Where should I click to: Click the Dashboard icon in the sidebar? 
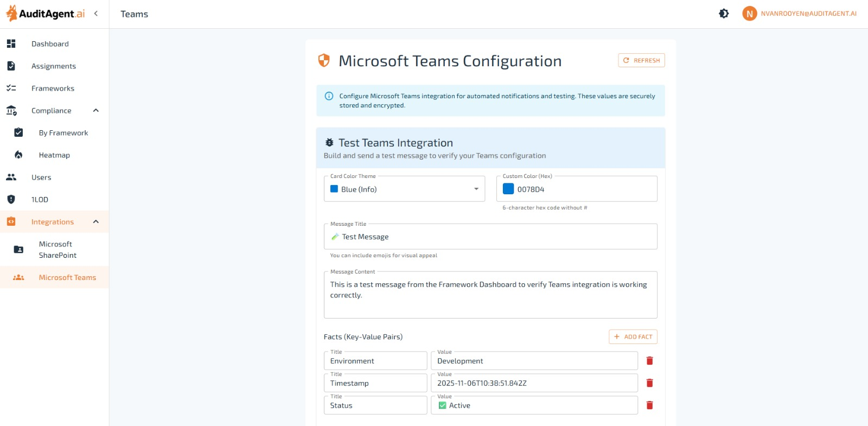click(11, 44)
